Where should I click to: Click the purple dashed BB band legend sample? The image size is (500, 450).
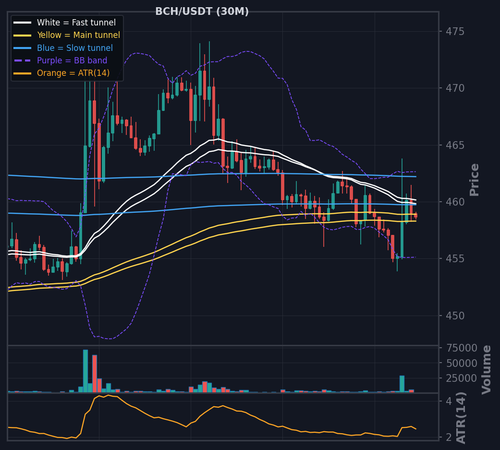pos(22,61)
